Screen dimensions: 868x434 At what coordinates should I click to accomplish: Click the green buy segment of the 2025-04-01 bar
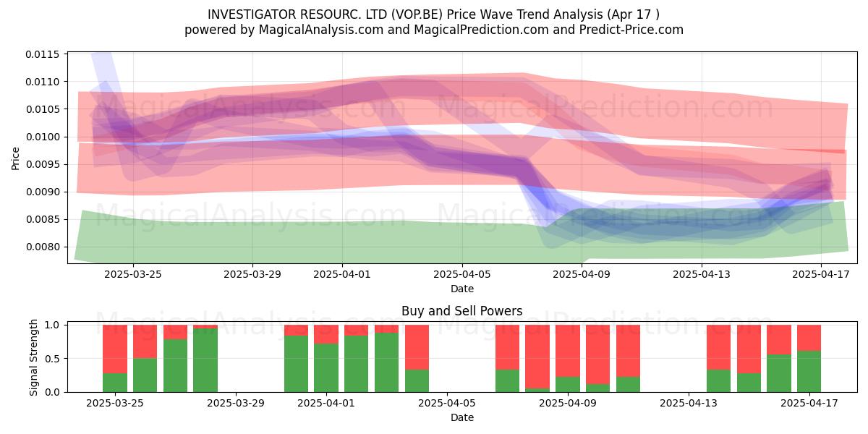[326, 367]
